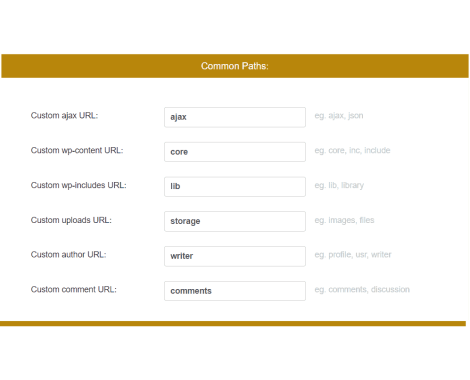The image size is (470, 380).
Task: Click the "Custom wp-includes URL:" label
Action: (79, 185)
